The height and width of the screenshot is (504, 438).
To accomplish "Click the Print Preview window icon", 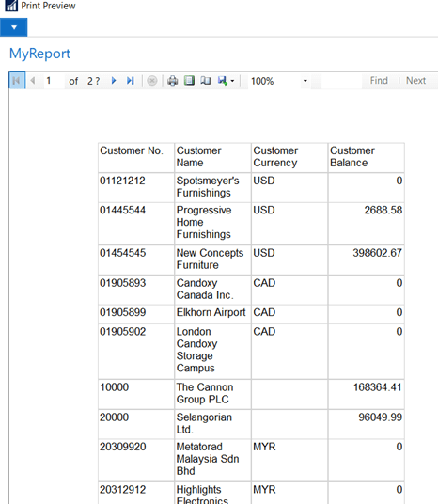I will point(11,6).
